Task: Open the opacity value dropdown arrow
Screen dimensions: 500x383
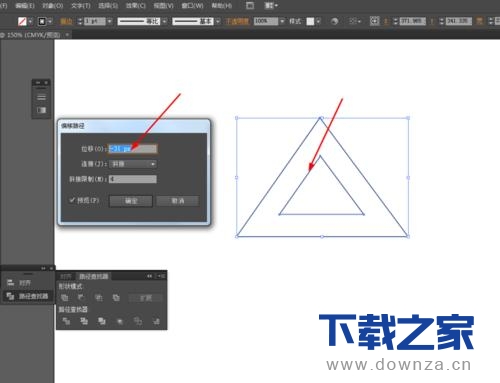Action: click(x=282, y=22)
